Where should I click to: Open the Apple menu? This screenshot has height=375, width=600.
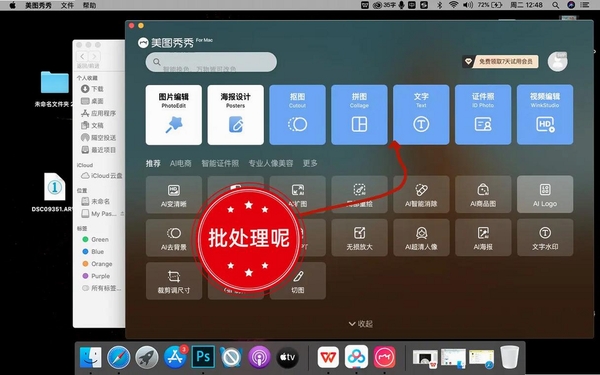coord(12,5)
